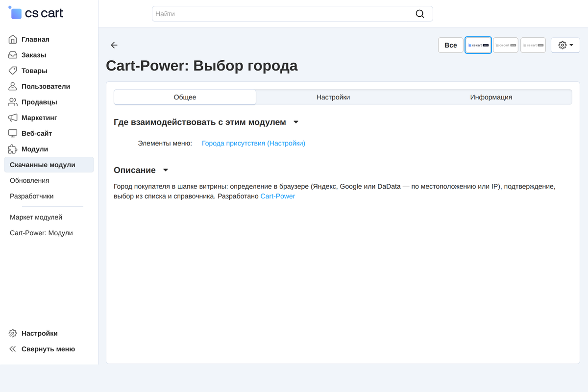Viewport: 588px width, 392px height.
Task: Follow the Cart-Power developer link
Action: coord(278,196)
